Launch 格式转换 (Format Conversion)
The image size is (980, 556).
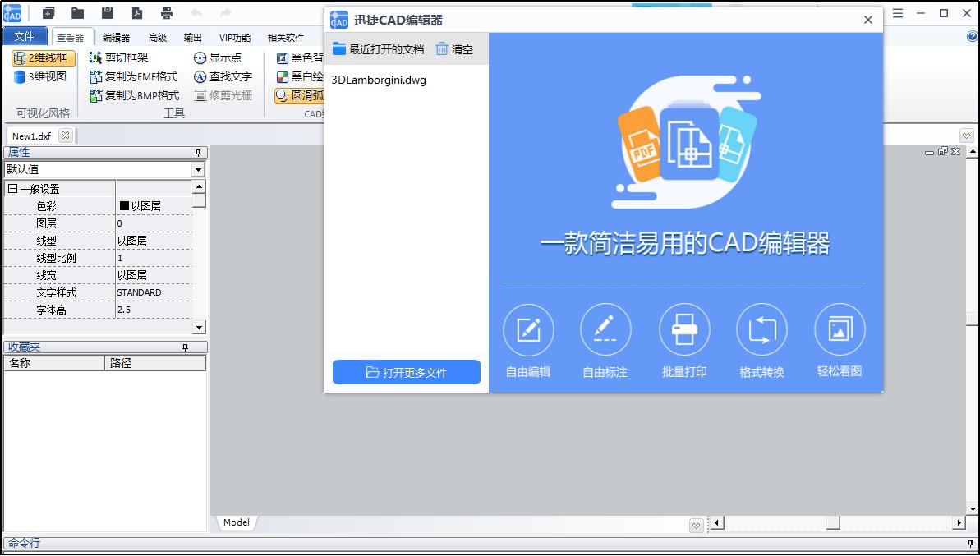tap(761, 329)
